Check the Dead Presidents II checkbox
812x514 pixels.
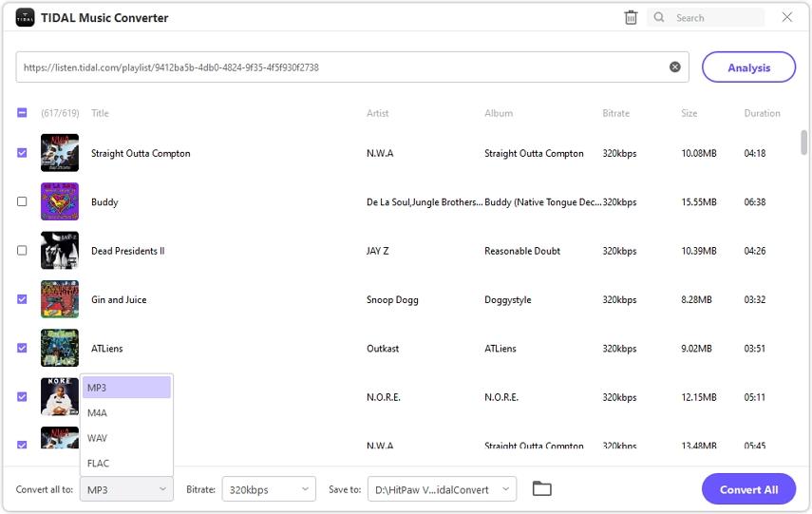[x=22, y=250]
